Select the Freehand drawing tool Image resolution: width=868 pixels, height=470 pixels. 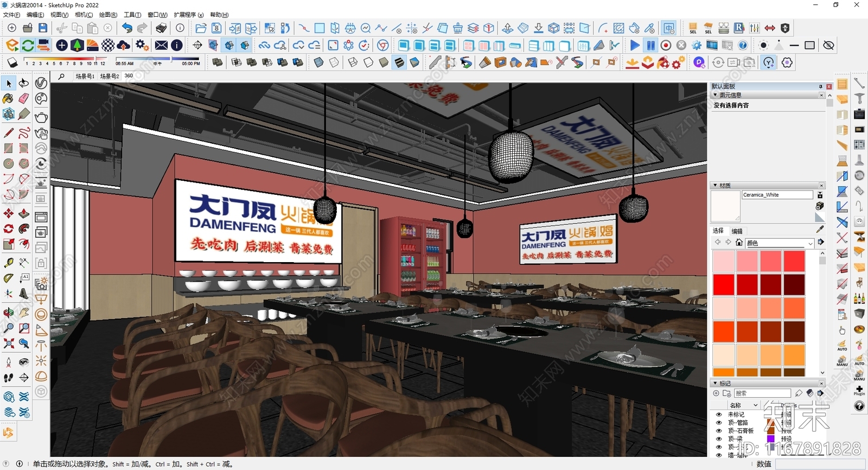[24, 133]
